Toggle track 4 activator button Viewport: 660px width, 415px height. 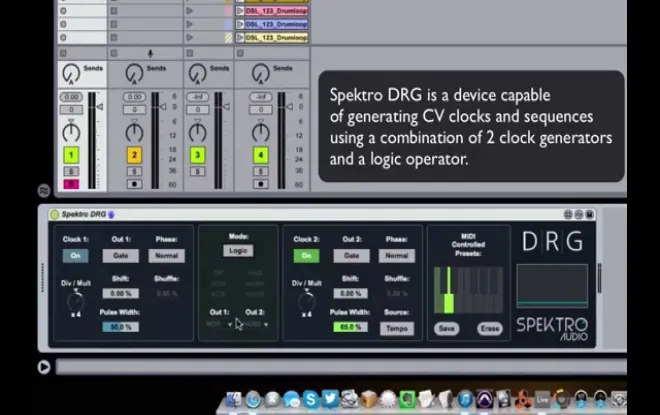[261, 155]
